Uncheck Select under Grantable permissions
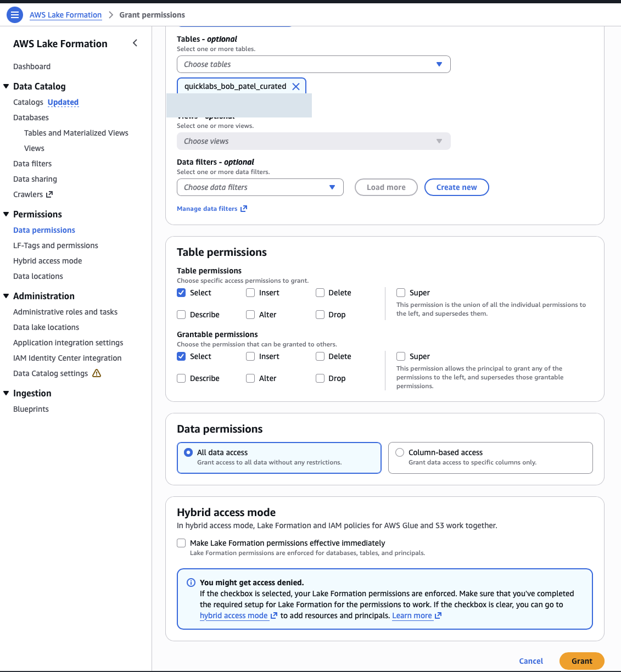This screenshot has width=621, height=672. (181, 356)
